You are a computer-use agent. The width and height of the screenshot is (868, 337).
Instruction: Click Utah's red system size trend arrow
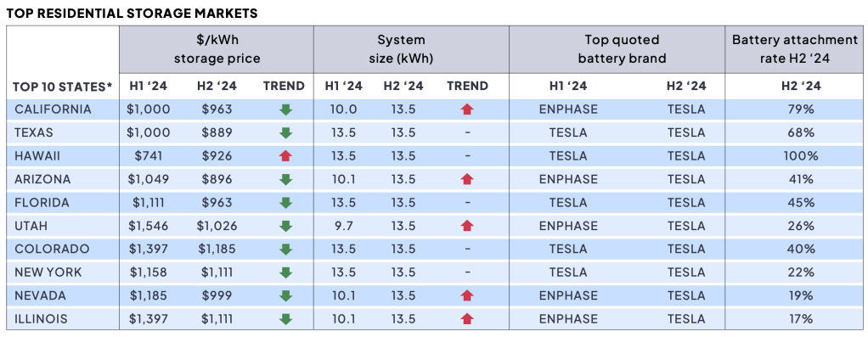(x=467, y=226)
